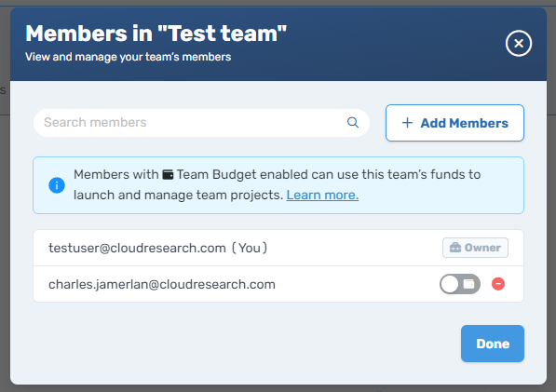Click the wallet icon before Team Budget

tap(168, 175)
